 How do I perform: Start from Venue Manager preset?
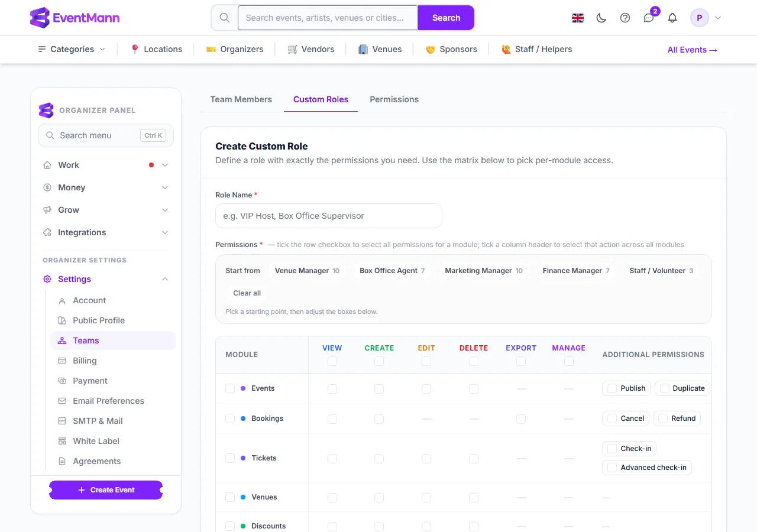click(x=307, y=271)
